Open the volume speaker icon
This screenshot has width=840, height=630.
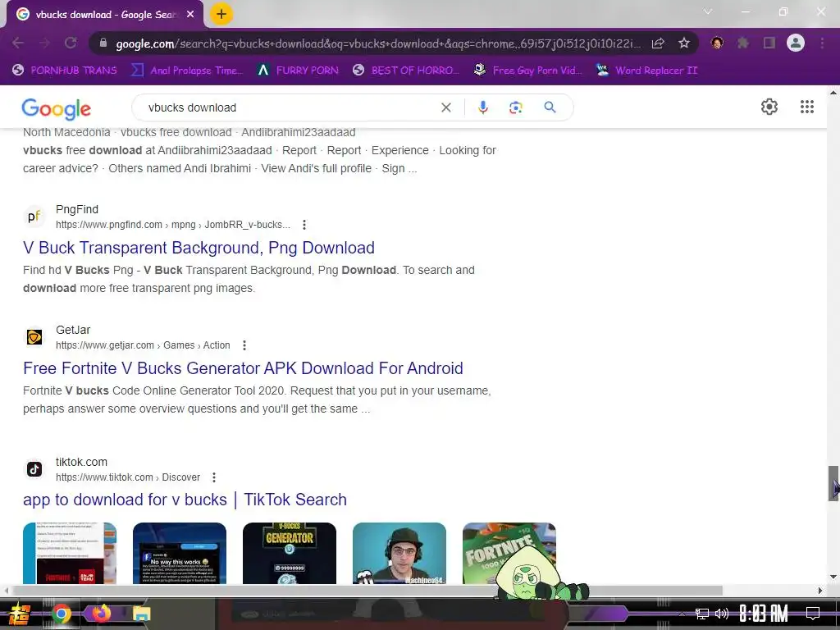pyautogui.click(x=722, y=614)
